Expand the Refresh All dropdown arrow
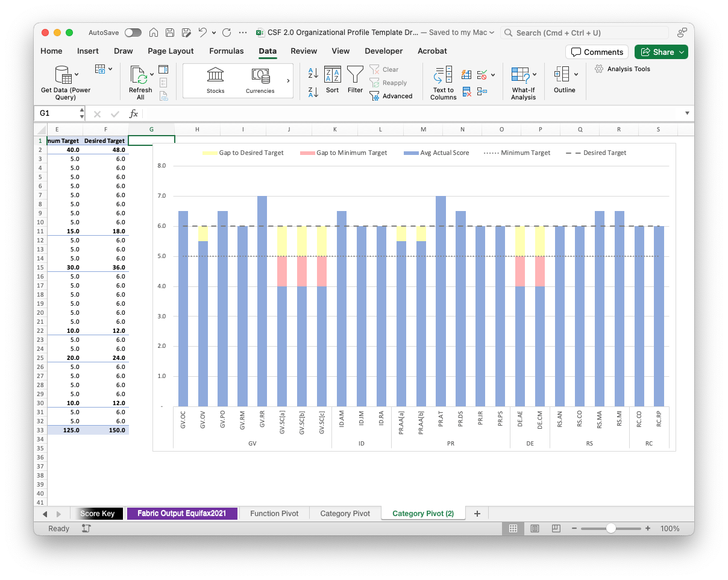The height and width of the screenshot is (580, 728). click(151, 75)
